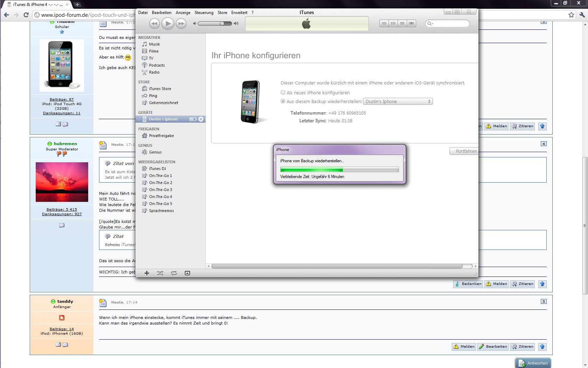
Task: Click Bedanken on hubremen's post
Action: click(x=468, y=284)
